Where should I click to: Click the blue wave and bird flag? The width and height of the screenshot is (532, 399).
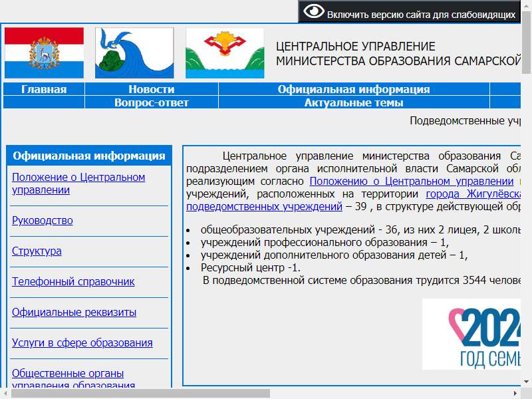click(134, 53)
